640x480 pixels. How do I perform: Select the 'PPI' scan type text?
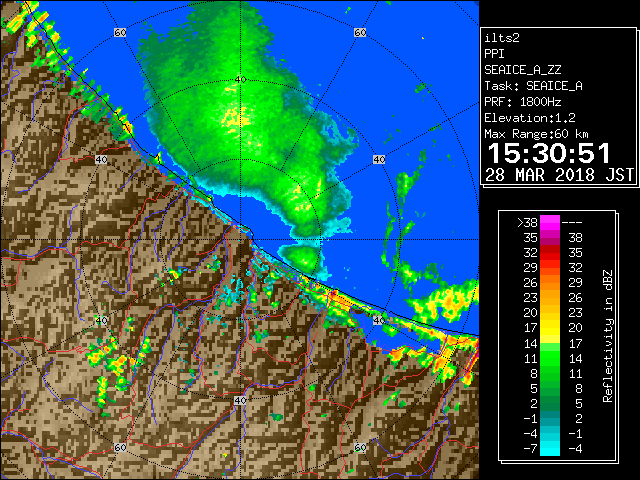pyautogui.click(x=494, y=54)
